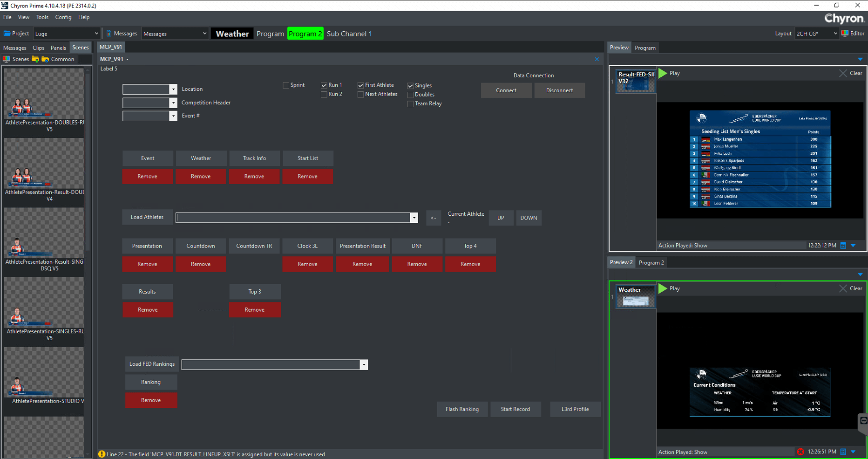
Task: Click the log icon beside 12:22:12 PM
Action: (x=843, y=246)
